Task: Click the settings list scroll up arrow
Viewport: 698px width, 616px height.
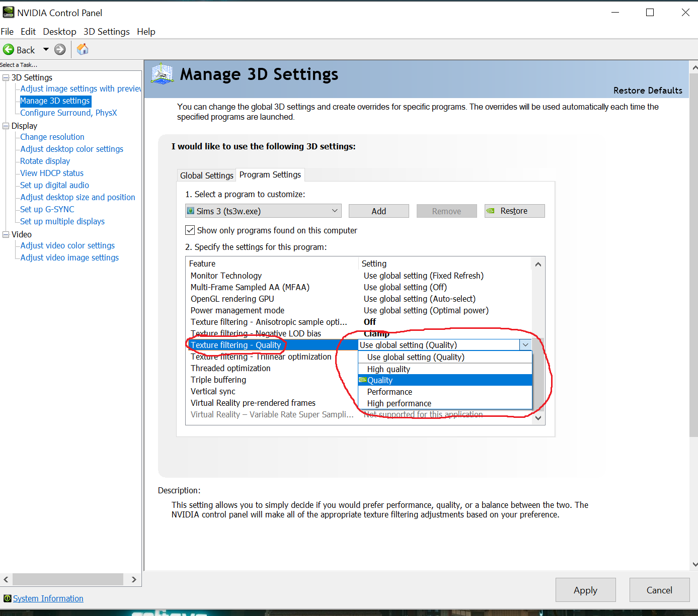Action: [538, 264]
